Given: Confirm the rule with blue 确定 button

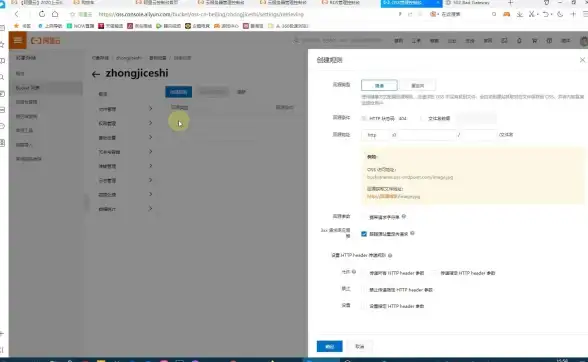Looking at the screenshot, I should coord(329,346).
